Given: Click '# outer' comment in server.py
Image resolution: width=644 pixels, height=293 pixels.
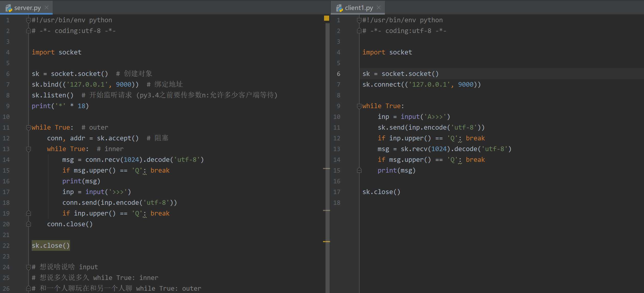Looking at the screenshot, I should (95, 128).
